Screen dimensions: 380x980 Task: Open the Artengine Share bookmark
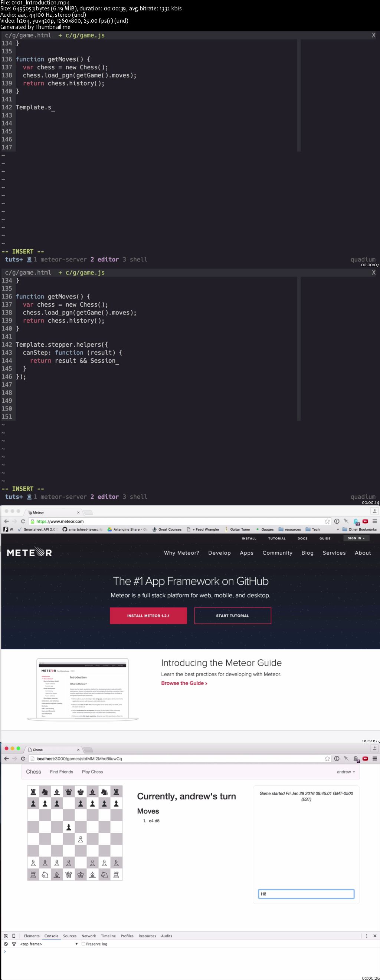pyautogui.click(x=127, y=529)
